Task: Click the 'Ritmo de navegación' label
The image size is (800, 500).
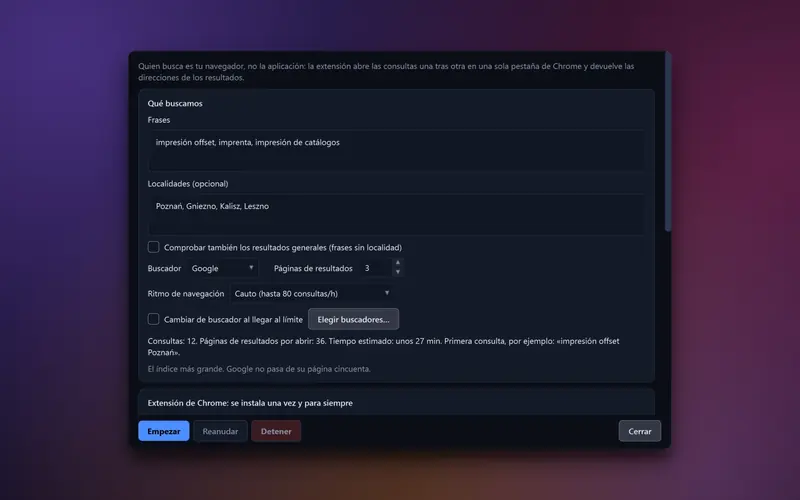Action: 186,293
